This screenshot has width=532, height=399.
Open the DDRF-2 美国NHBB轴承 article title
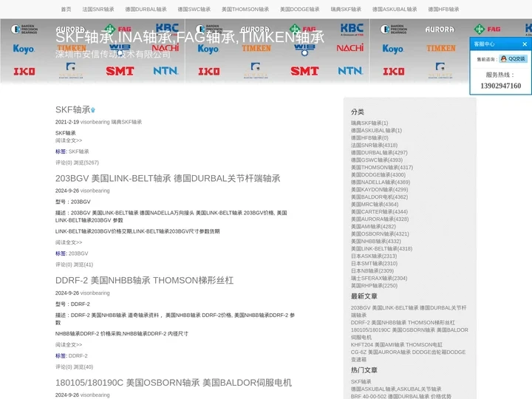[x=144, y=280]
